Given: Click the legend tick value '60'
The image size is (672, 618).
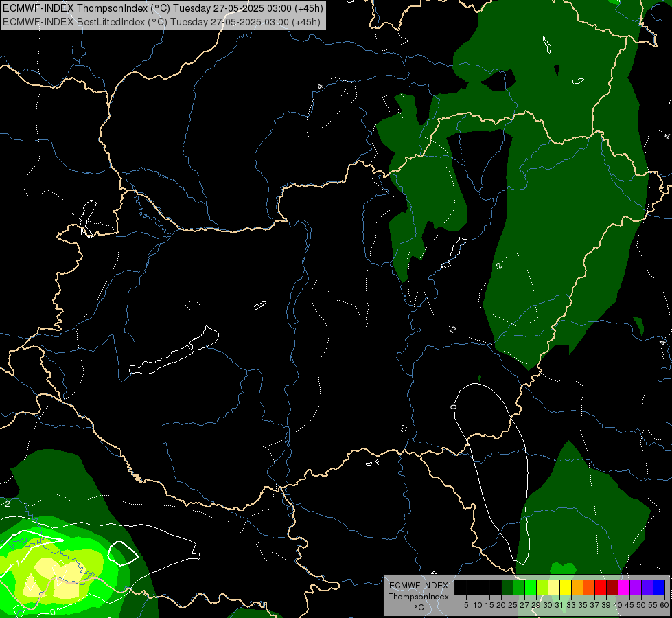Looking at the screenshot, I should pos(664,605).
